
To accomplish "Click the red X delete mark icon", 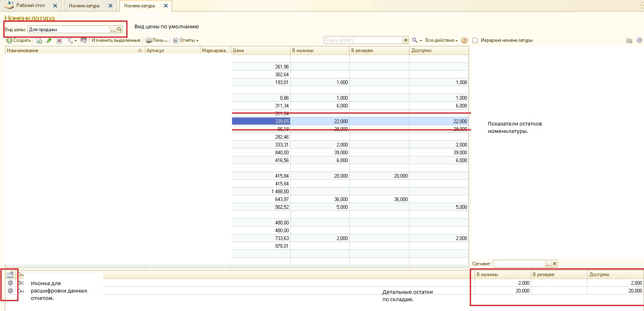I will point(59,40).
